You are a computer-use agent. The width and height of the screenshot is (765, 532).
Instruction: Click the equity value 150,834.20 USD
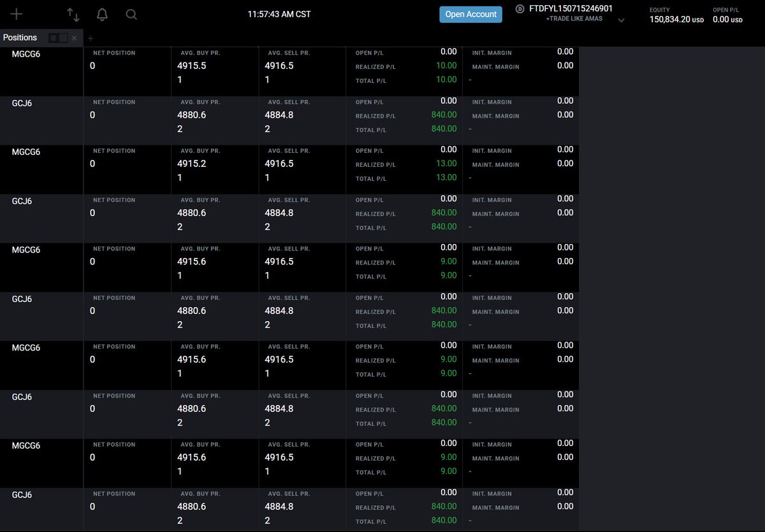tap(676, 20)
